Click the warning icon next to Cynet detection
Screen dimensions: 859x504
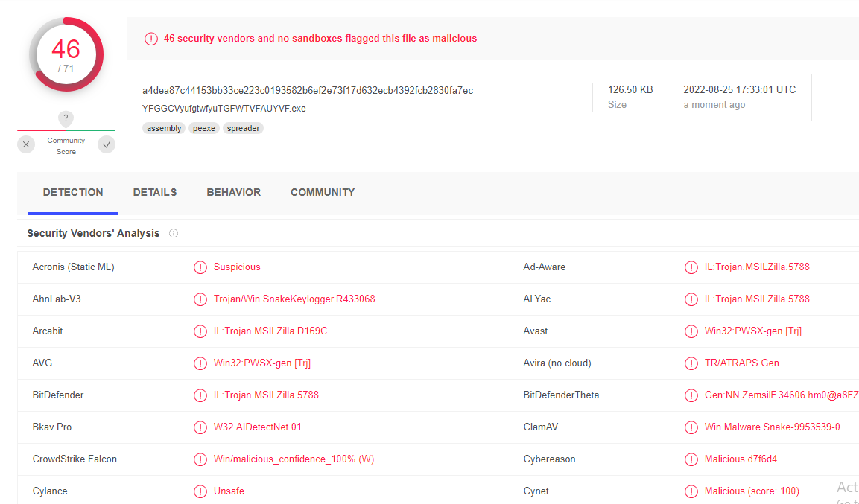[x=691, y=491]
